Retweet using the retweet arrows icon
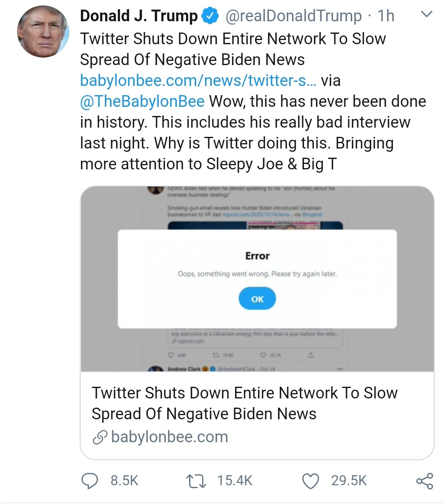 coord(196,481)
